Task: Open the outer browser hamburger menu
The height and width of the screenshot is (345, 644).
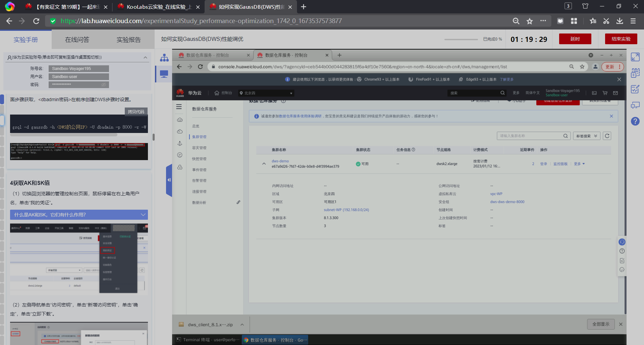Action: pyautogui.click(x=633, y=21)
